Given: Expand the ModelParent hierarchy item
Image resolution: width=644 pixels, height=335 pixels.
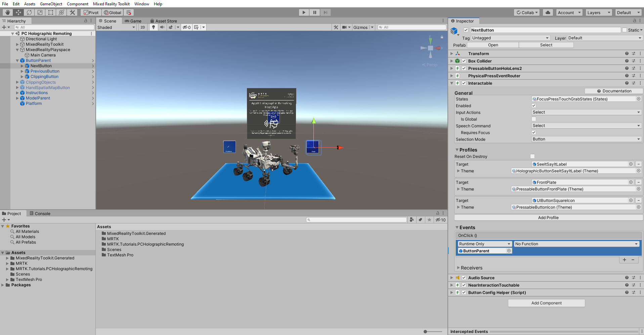Looking at the screenshot, I should click(x=17, y=98).
